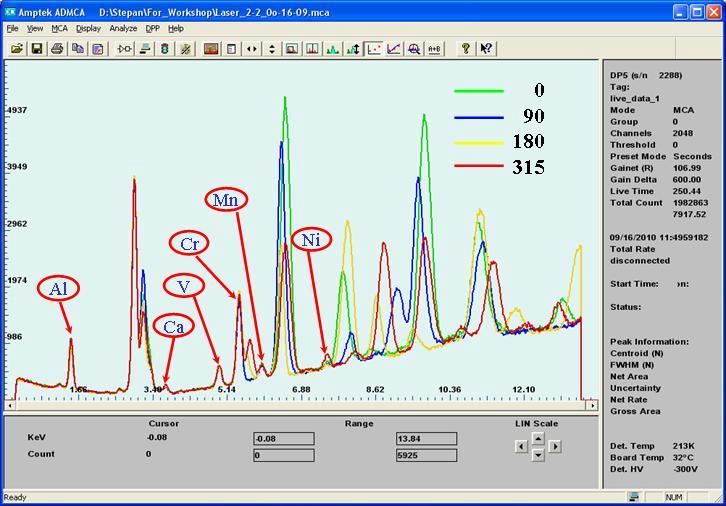
Task: Click the '1982863' total count value
Action: [x=690, y=203]
